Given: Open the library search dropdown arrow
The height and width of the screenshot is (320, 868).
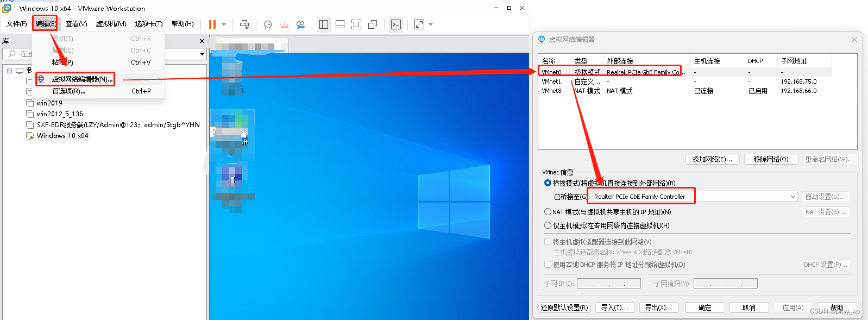Looking at the screenshot, I should coord(202,54).
